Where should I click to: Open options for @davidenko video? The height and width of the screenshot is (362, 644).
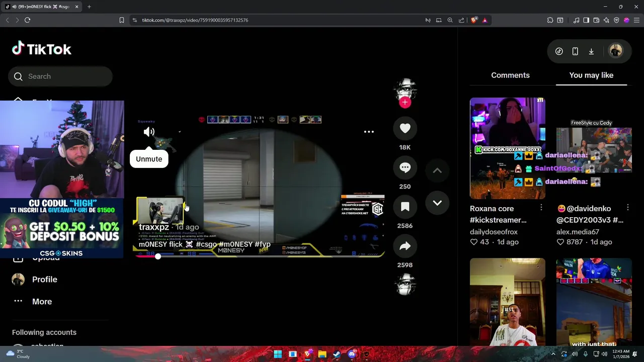[x=628, y=208]
